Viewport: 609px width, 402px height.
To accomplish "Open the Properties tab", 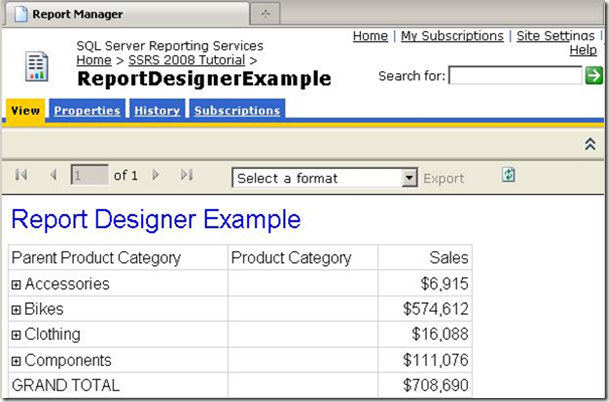I will (x=87, y=111).
